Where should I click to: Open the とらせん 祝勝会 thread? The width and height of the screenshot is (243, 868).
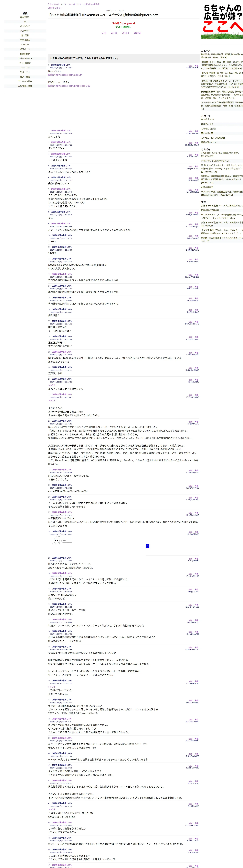pos(209,129)
